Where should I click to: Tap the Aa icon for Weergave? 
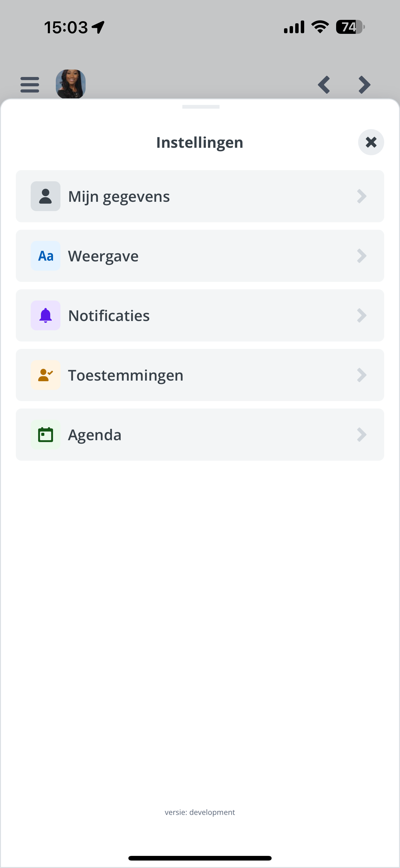click(x=46, y=256)
